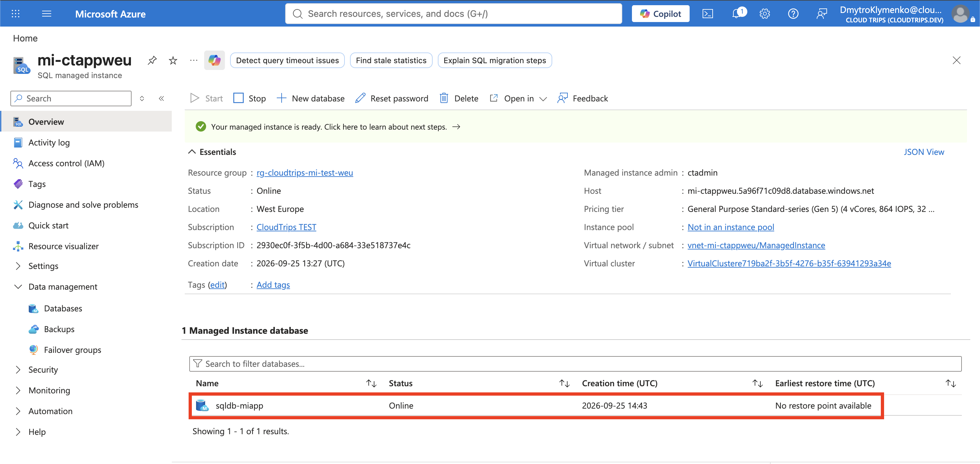Sort databases by Status column
The width and height of the screenshot is (980, 464).
click(565, 383)
